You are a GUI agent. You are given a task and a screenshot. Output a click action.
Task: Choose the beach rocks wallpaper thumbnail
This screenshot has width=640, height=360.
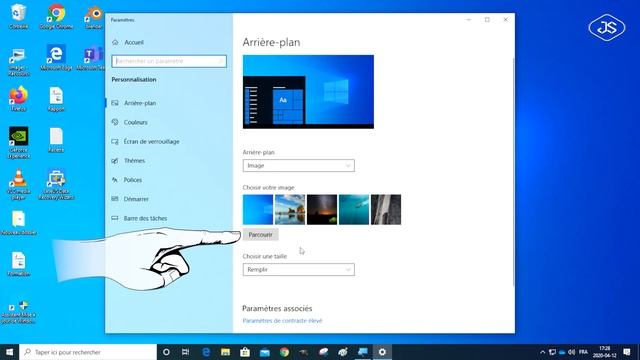click(290, 209)
